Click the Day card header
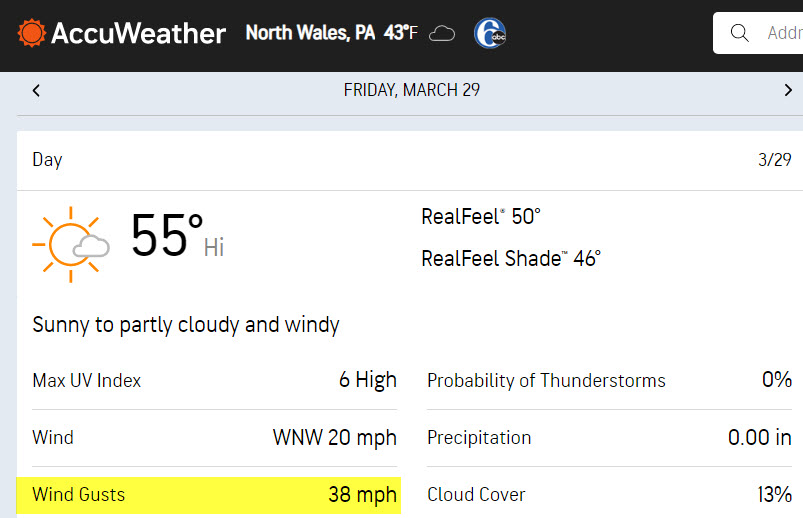The image size is (803, 518). click(x=410, y=160)
